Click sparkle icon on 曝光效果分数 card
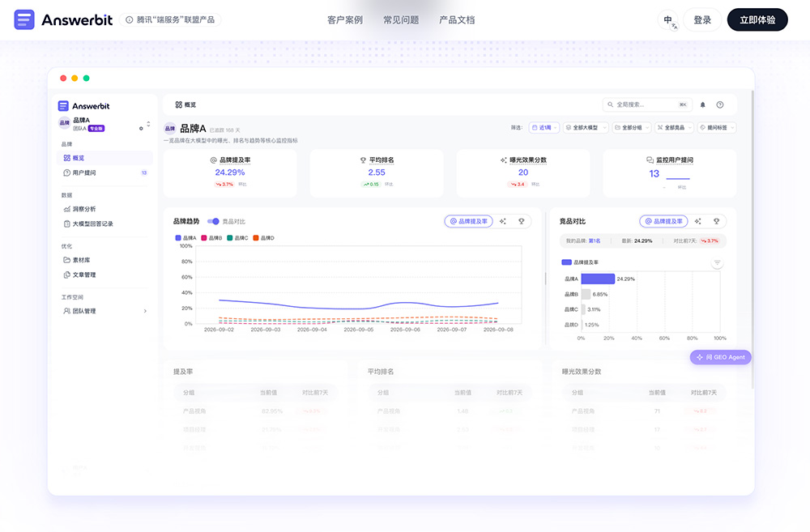Screen dimensions: 810x532 pyautogui.click(x=504, y=160)
